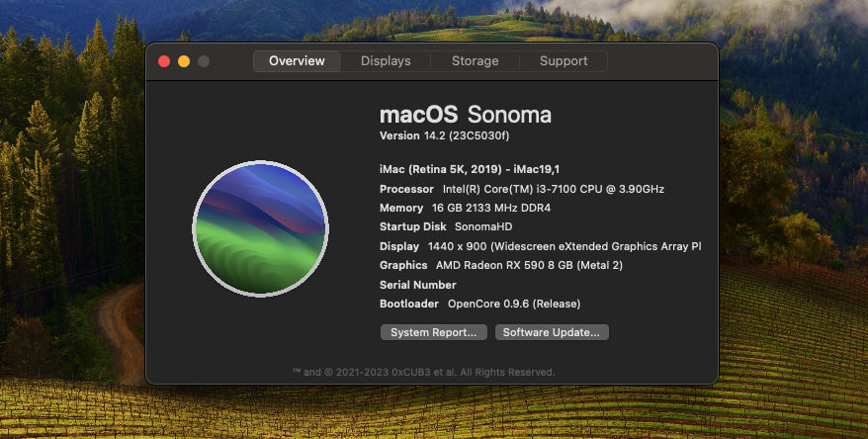Open the Displays tab
Screen dimensions: 868x439
(x=386, y=61)
